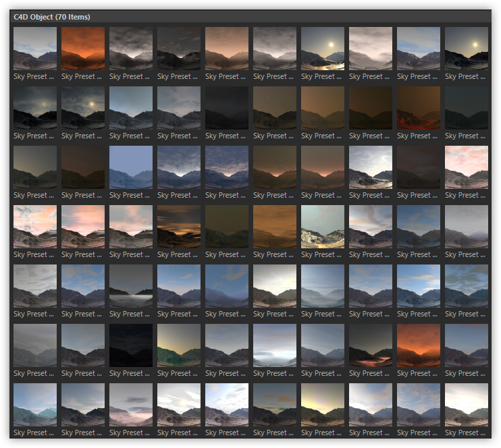Pick preset with green mountains and yellow glow
Viewport: 501px width, 448px height.
[x=179, y=345]
